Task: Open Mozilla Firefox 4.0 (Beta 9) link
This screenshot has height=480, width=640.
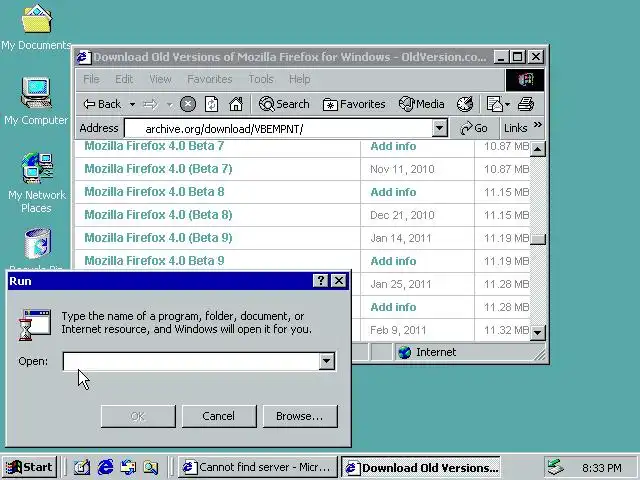Action: coord(158,238)
